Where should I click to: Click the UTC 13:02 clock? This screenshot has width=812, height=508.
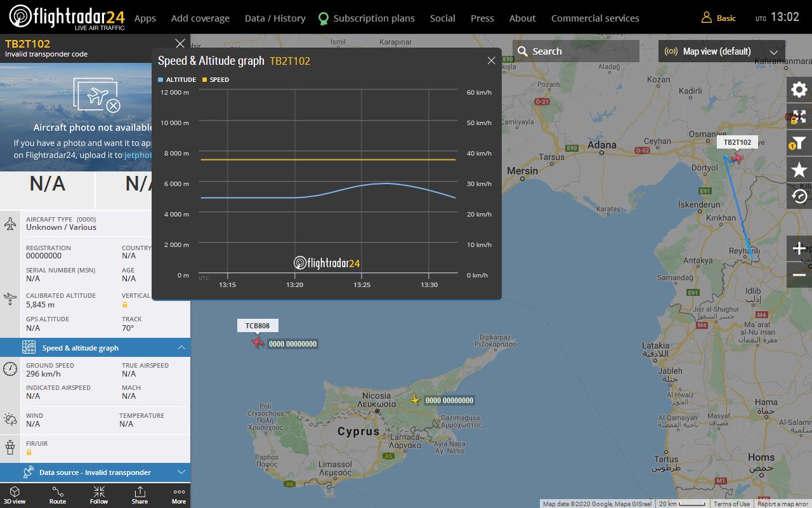pos(777,18)
